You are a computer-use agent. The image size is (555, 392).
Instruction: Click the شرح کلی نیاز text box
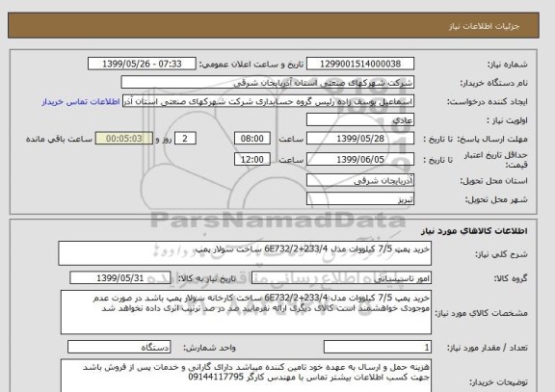pyautogui.click(x=245, y=253)
